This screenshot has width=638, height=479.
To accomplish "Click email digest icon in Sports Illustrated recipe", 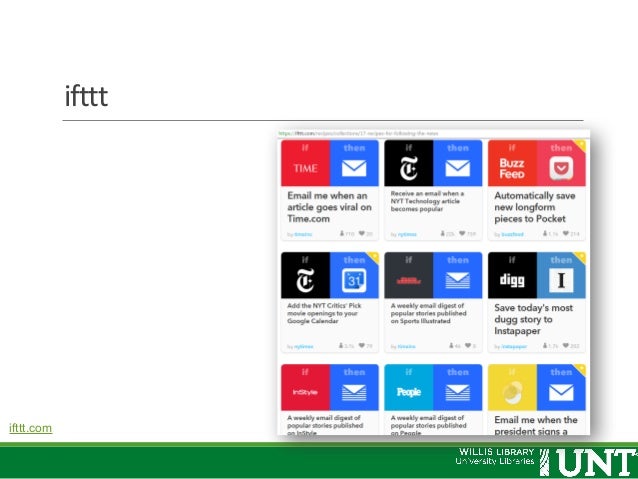I will click(457, 280).
